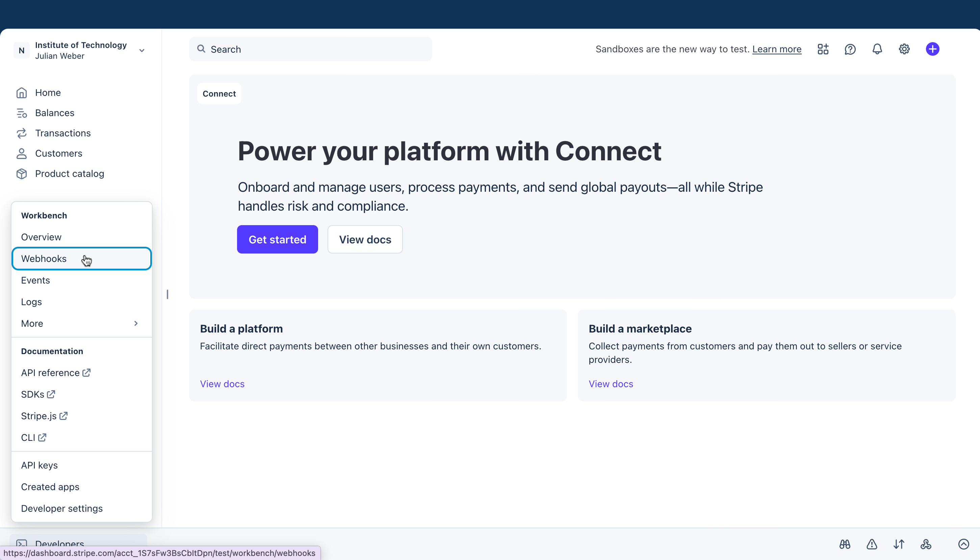This screenshot has width=980, height=560.
Task: Open API keys menu item
Action: [82, 465]
